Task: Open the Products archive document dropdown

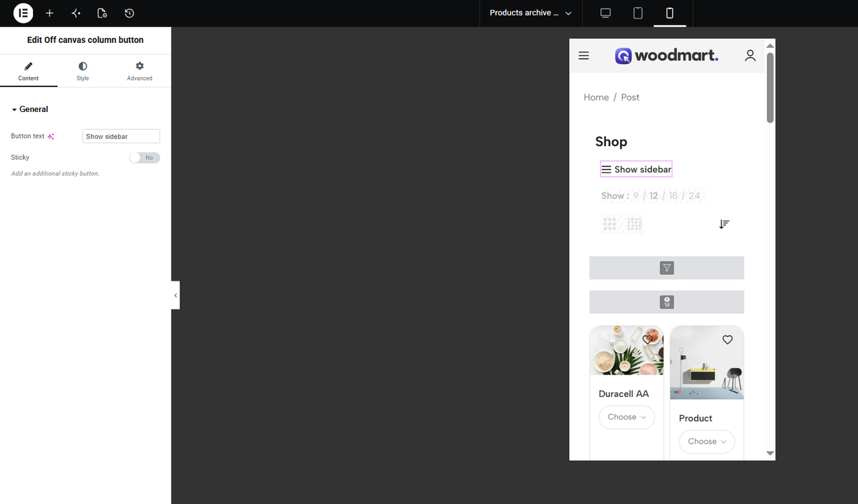Action: pyautogui.click(x=531, y=13)
